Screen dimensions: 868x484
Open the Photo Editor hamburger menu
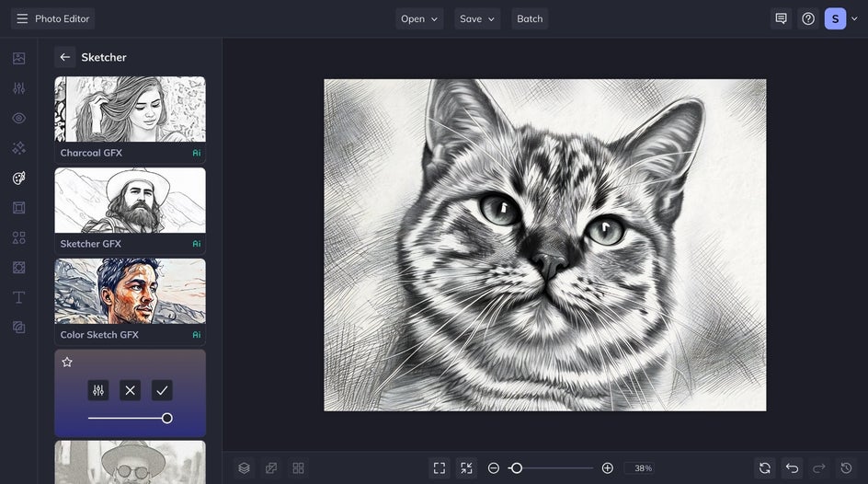tap(22, 18)
